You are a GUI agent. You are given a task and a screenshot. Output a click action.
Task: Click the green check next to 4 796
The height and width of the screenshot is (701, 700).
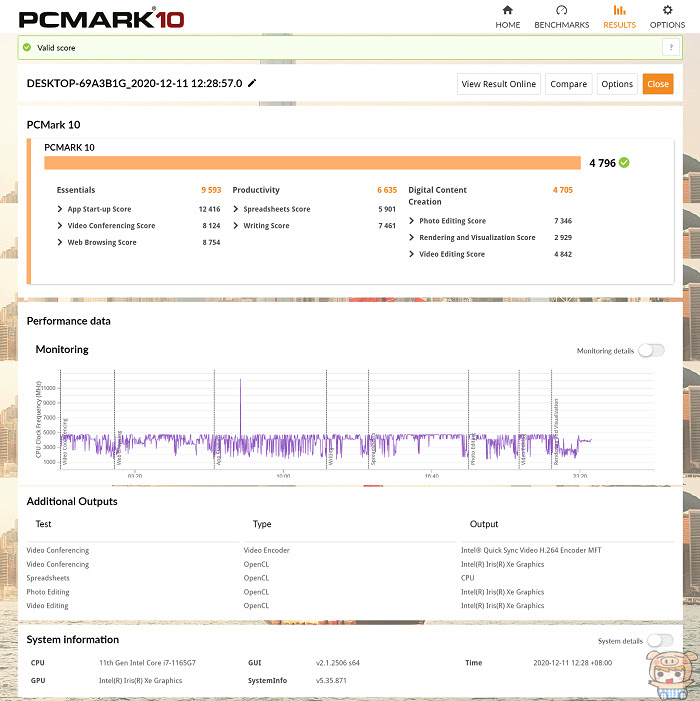tap(624, 163)
